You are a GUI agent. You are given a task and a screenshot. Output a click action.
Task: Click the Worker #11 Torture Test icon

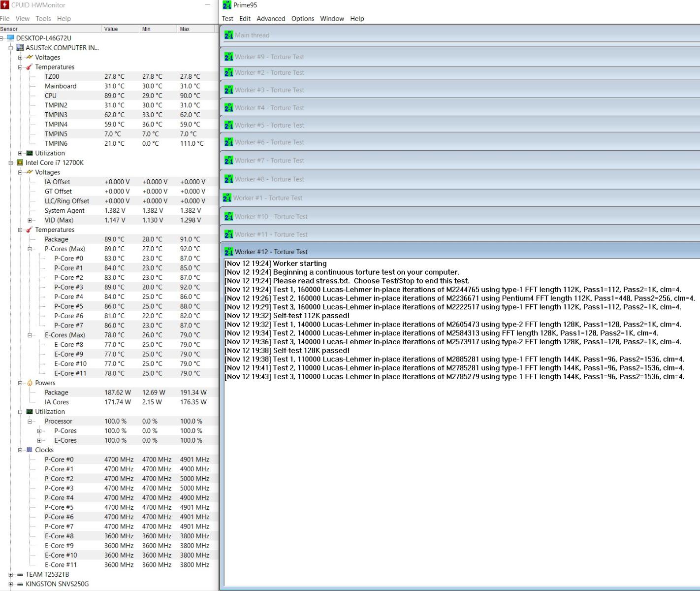[x=228, y=234]
